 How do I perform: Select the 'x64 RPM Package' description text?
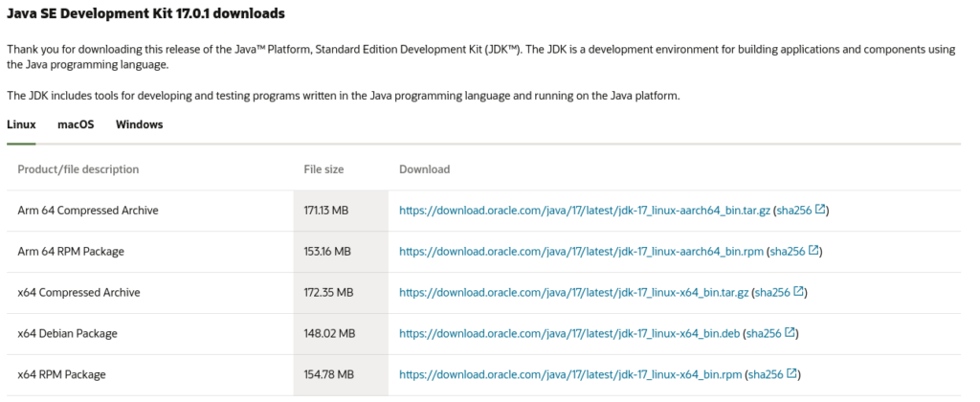point(62,374)
